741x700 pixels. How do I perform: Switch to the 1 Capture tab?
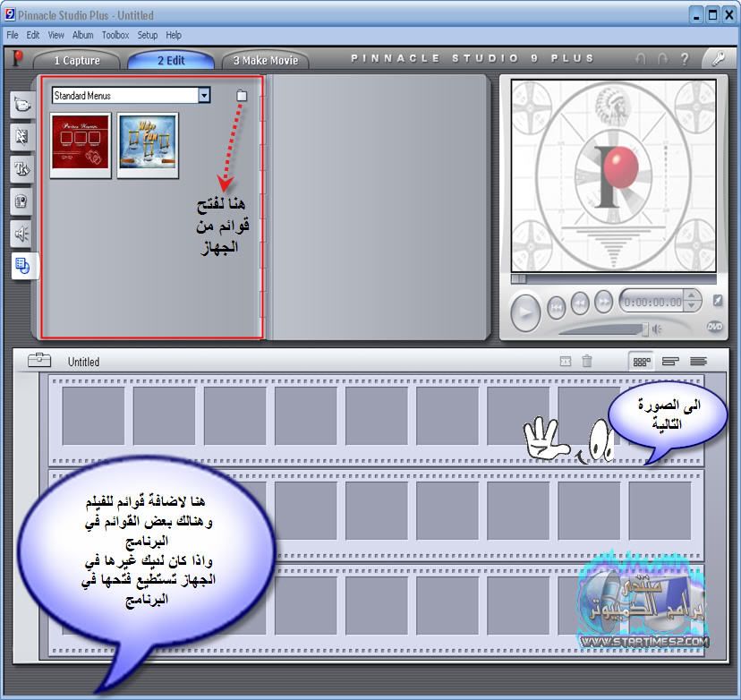pos(77,61)
